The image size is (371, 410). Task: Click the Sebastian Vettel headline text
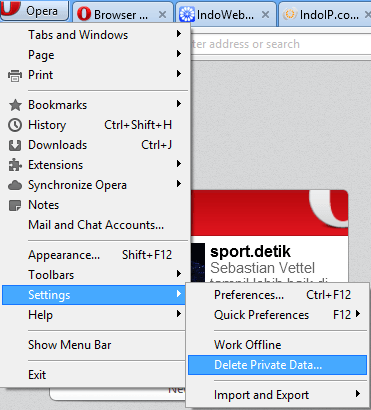click(x=263, y=268)
